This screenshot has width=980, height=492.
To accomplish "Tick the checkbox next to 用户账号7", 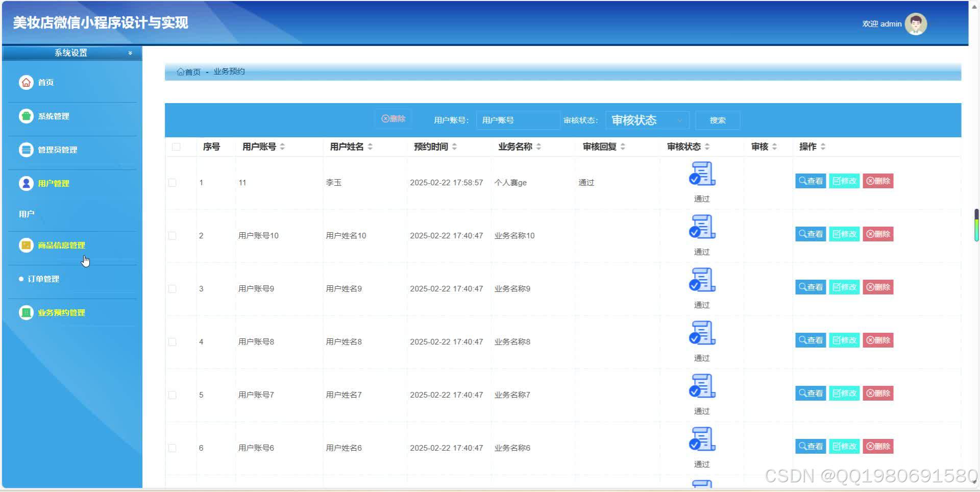I will pyautogui.click(x=172, y=395).
